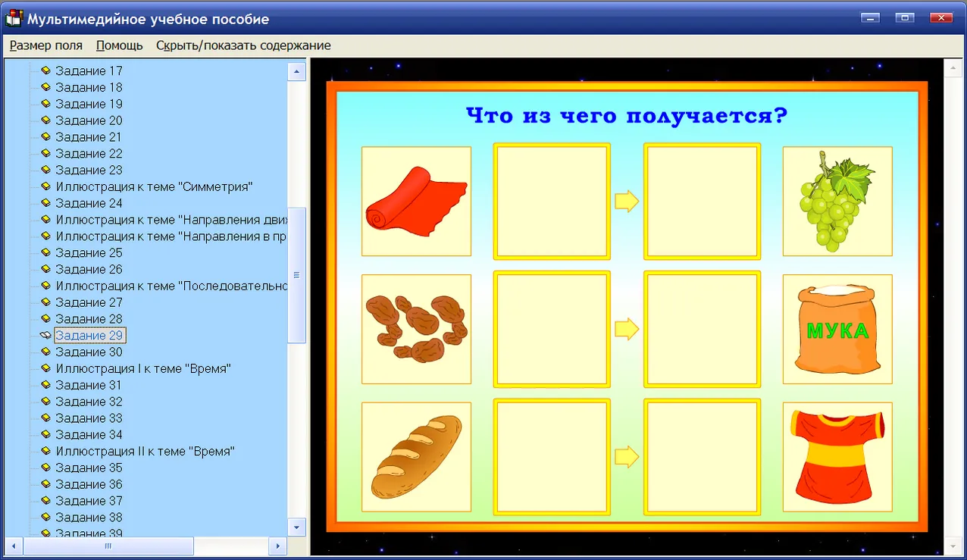Click the red fabric roll picture
The width and height of the screenshot is (967, 560).
click(x=416, y=201)
